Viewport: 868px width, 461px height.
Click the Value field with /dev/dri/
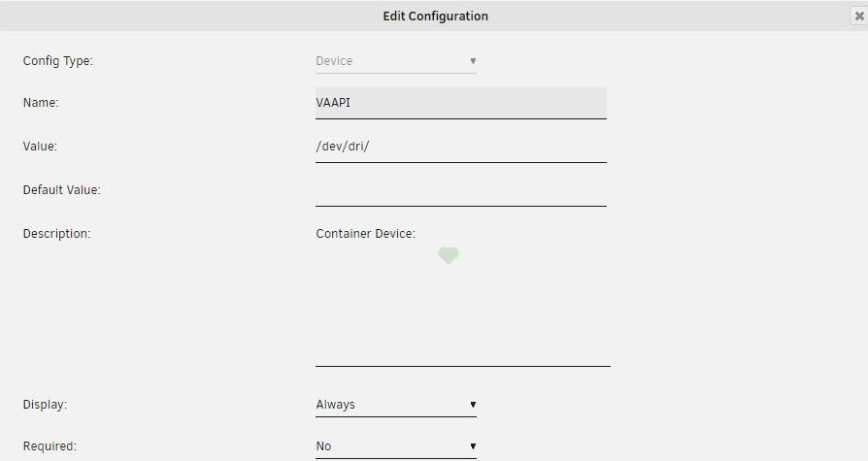[x=460, y=147]
